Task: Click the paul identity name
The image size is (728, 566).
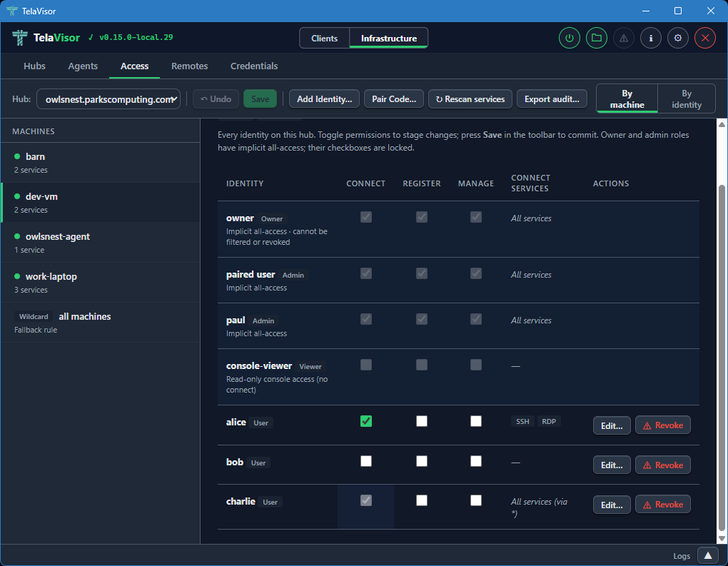Action: (236, 320)
